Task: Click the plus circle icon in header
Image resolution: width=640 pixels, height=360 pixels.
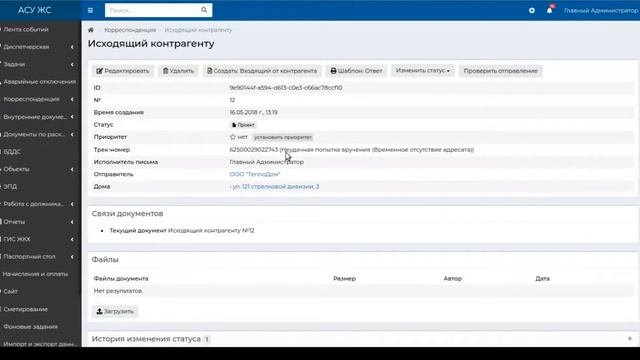Action: 531,10
